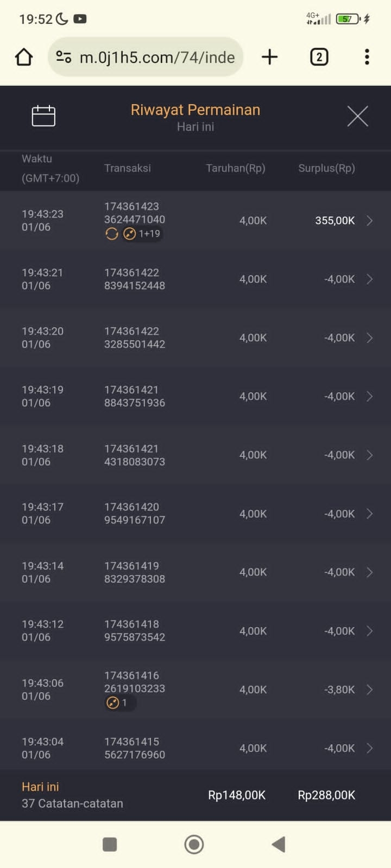Viewport: 391px width, 868px height.
Task: Open the calendar date picker icon
Action: tap(43, 116)
